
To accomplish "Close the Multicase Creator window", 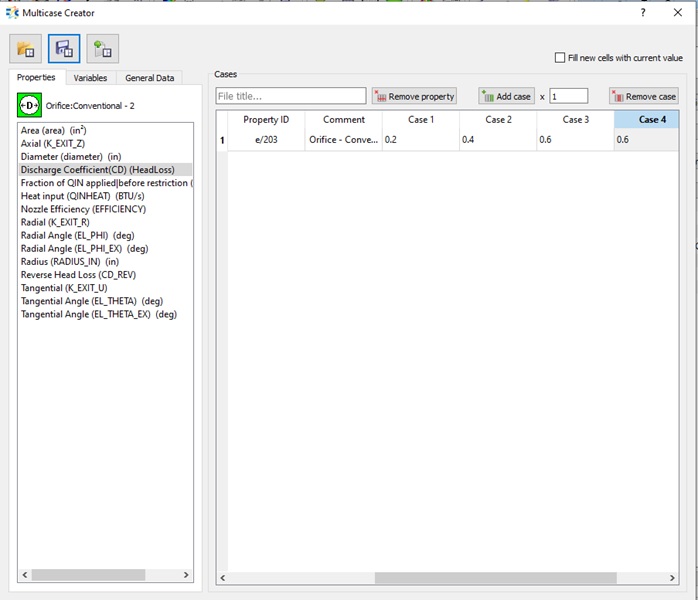I will coord(677,11).
